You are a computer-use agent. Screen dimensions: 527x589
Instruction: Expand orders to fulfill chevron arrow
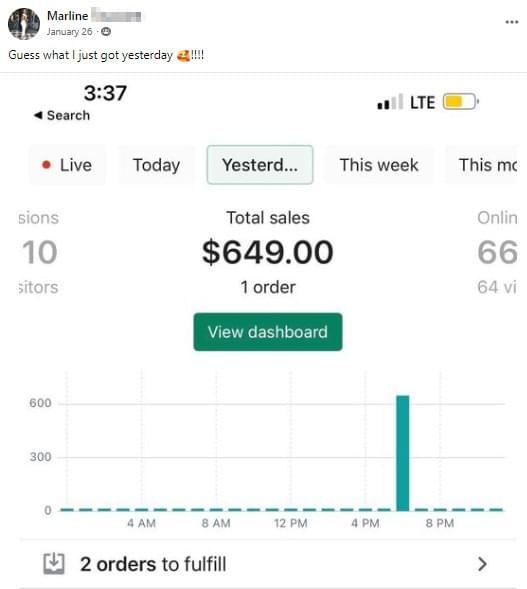(x=483, y=564)
